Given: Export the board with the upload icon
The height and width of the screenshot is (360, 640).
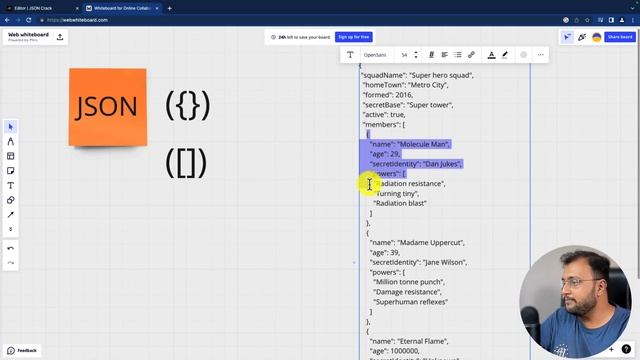Looking at the screenshot, I should [60, 37].
